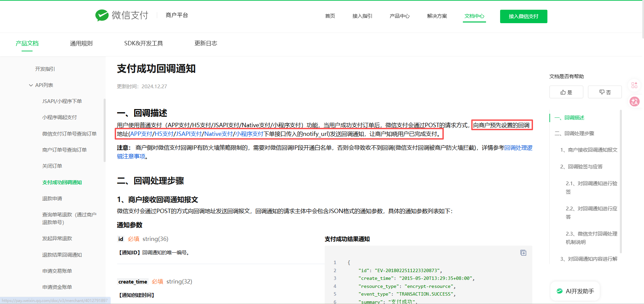Click the "TRANSACTION.SUCCESS" value in the code
This screenshot has width=644, height=304.
425,294
